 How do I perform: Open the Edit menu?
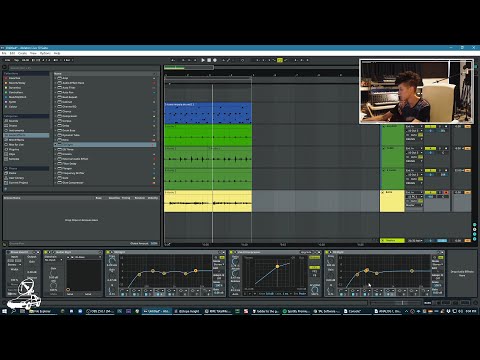point(12,53)
